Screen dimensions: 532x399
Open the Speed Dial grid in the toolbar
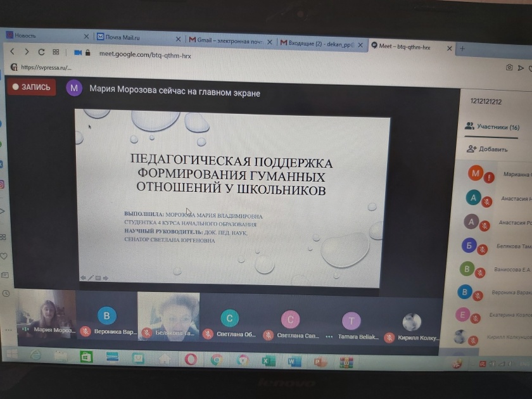56,52
